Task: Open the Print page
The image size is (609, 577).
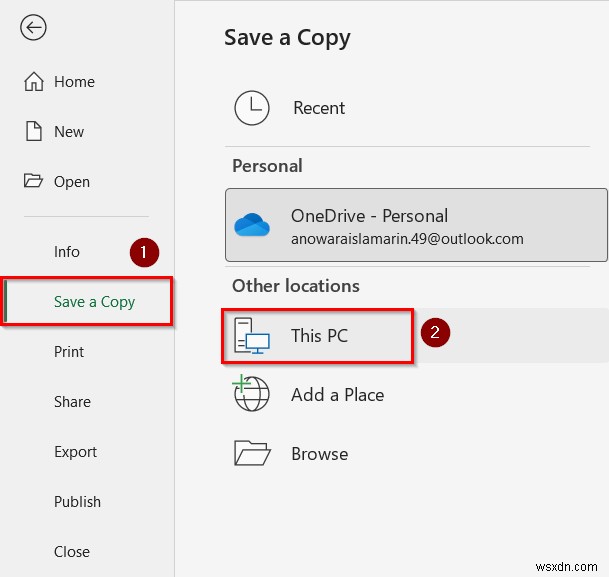Action: 69,352
